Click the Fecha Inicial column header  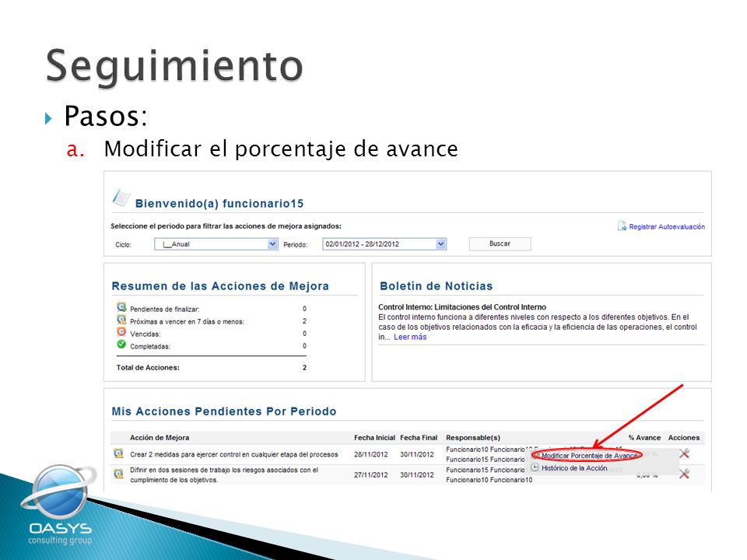coord(374,438)
